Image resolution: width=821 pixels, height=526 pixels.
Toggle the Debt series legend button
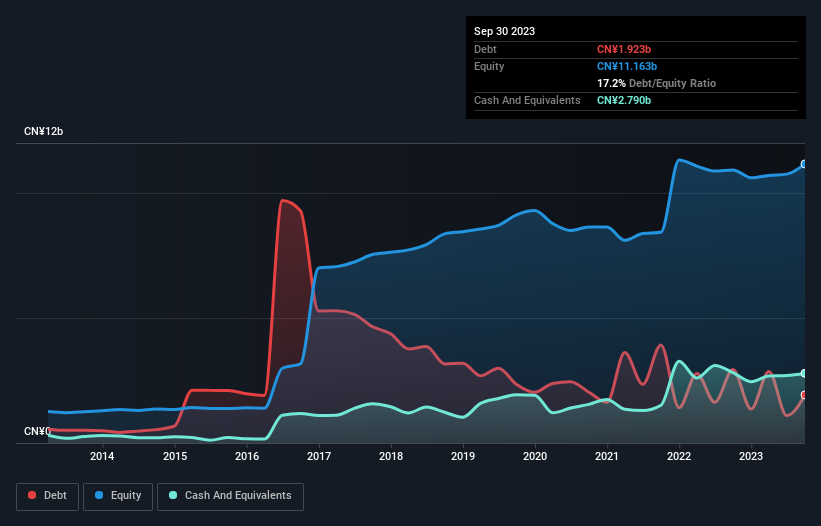48,496
